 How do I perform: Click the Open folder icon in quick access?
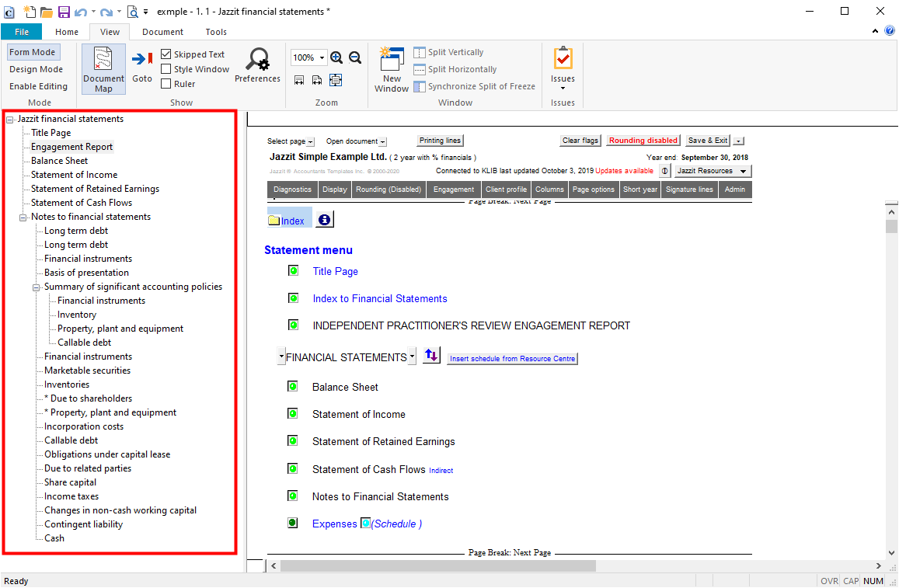click(47, 12)
